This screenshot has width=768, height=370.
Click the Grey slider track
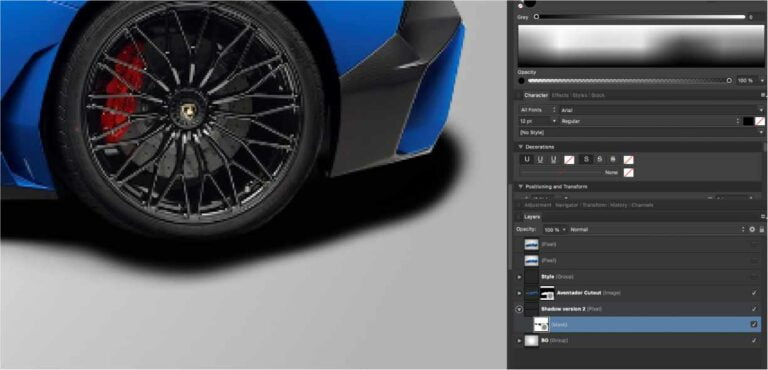[640, 17]
